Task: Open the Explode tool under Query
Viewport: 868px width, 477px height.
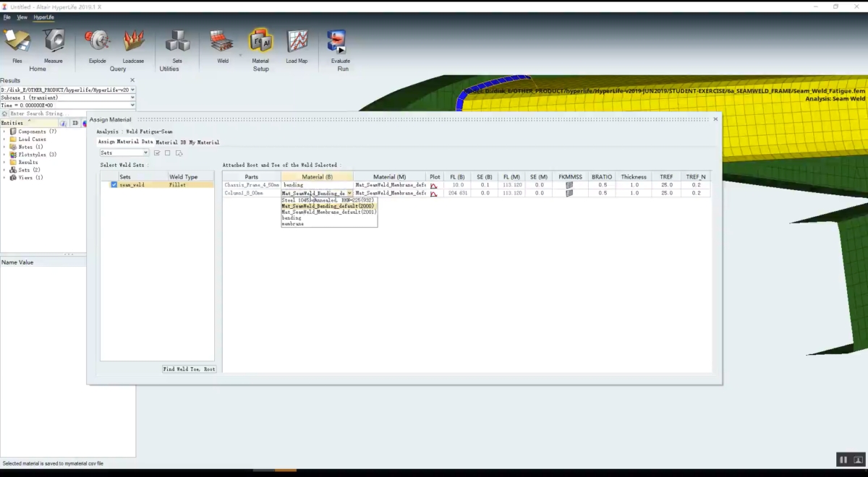Action: tap(97, 41)
